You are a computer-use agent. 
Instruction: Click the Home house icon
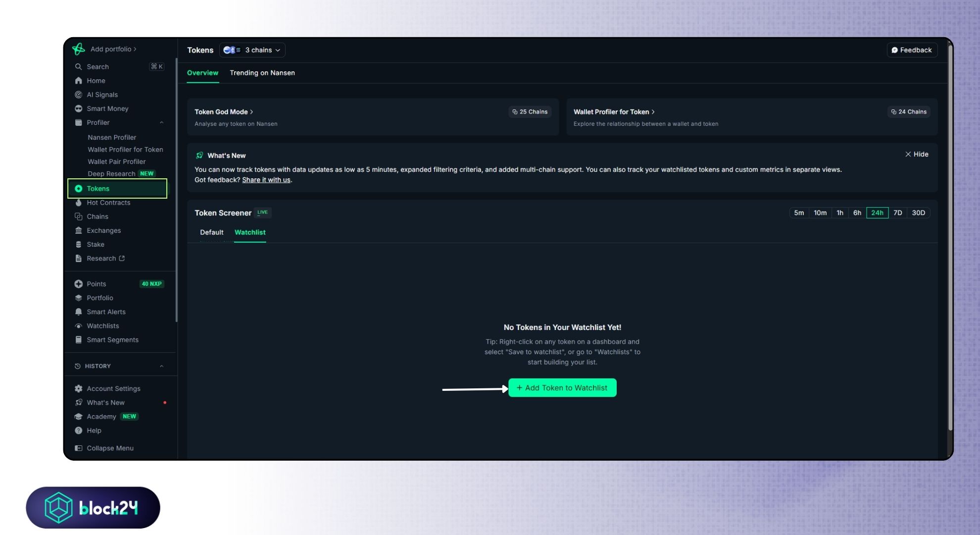pos(78,80)
